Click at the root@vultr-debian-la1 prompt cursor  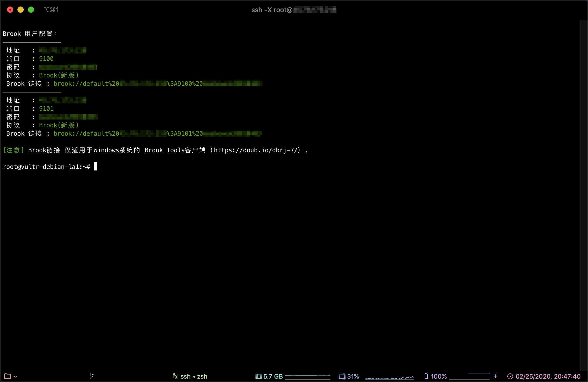[x=95, y=166]
